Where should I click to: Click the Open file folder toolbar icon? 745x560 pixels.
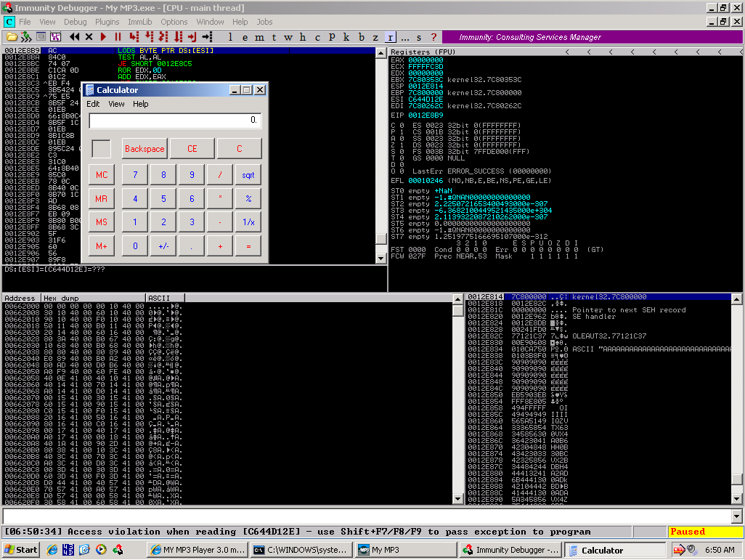[x=12, y=37]
